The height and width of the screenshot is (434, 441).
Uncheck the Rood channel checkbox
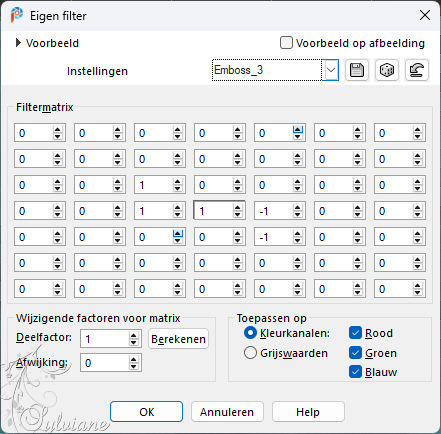355,333
